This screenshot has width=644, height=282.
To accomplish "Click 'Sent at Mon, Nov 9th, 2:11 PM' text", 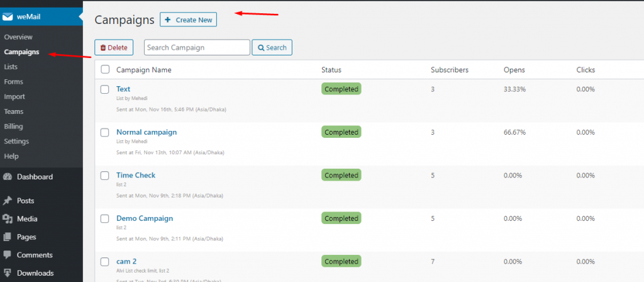I will point(170,239).
